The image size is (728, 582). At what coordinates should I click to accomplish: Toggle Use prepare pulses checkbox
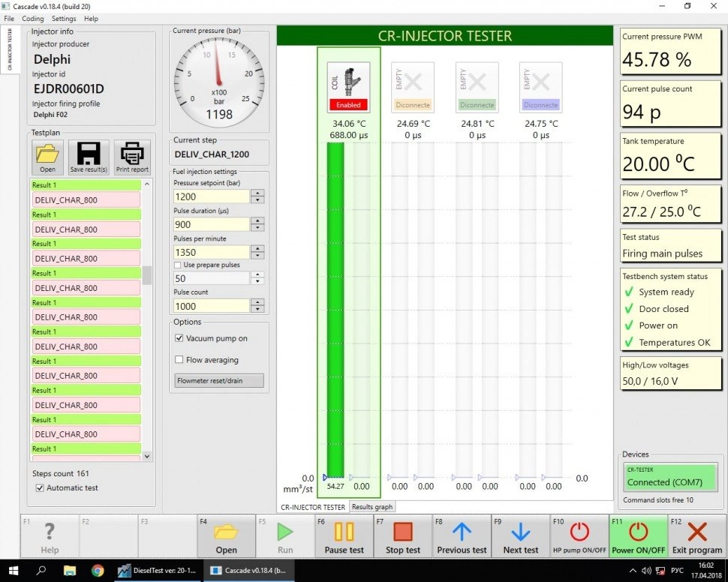[177, 265]
